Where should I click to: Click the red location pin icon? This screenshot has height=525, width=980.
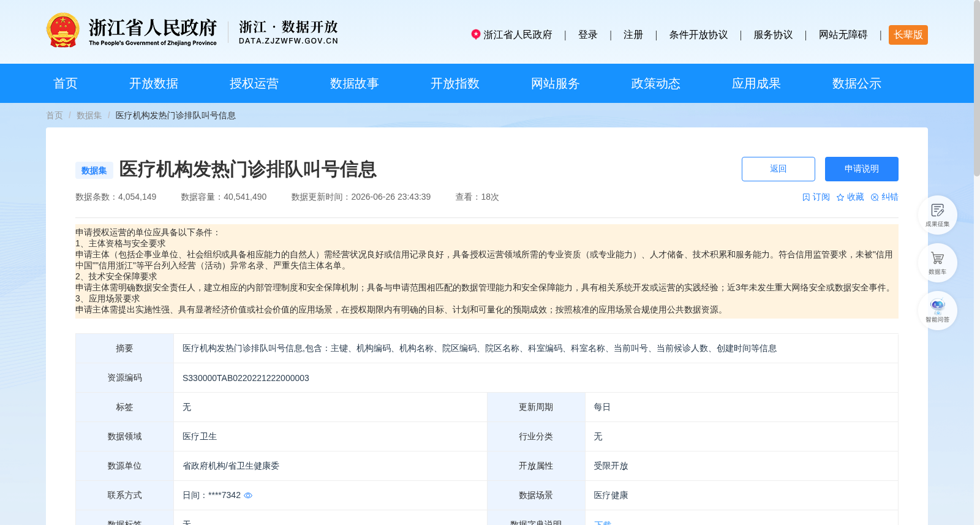click(x=475, y=34)
